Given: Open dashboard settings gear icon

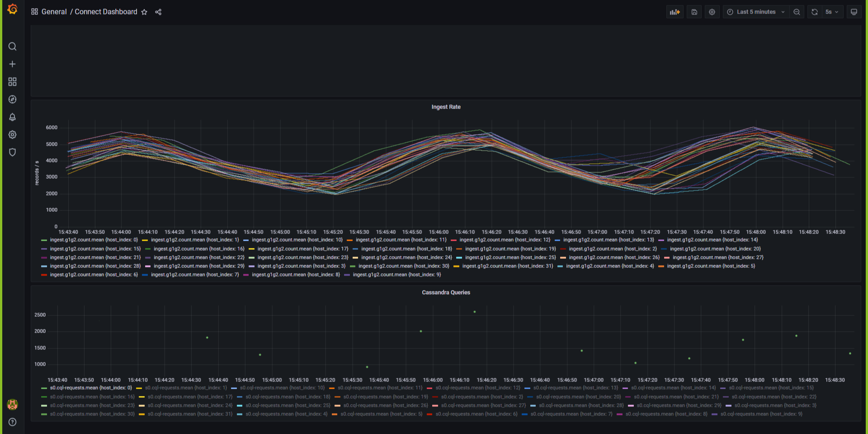Looking at the screenshot, I should (x=712, y=12).
